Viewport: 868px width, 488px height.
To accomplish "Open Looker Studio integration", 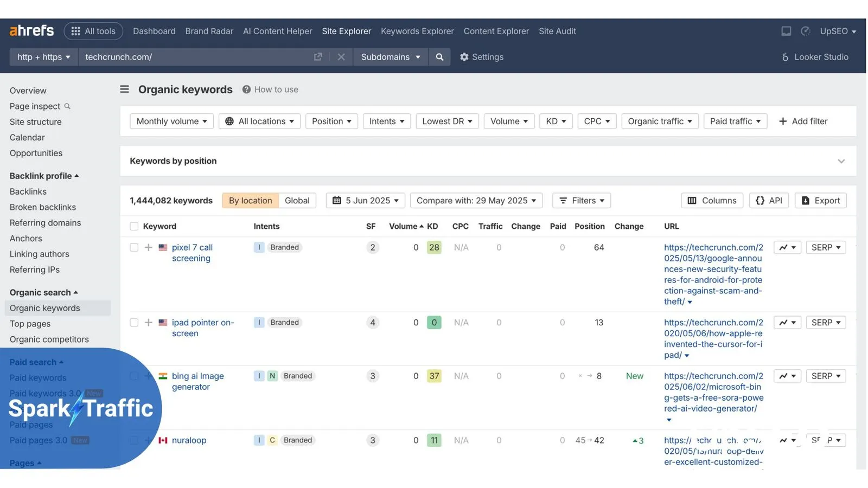I will tap(815, 57).
